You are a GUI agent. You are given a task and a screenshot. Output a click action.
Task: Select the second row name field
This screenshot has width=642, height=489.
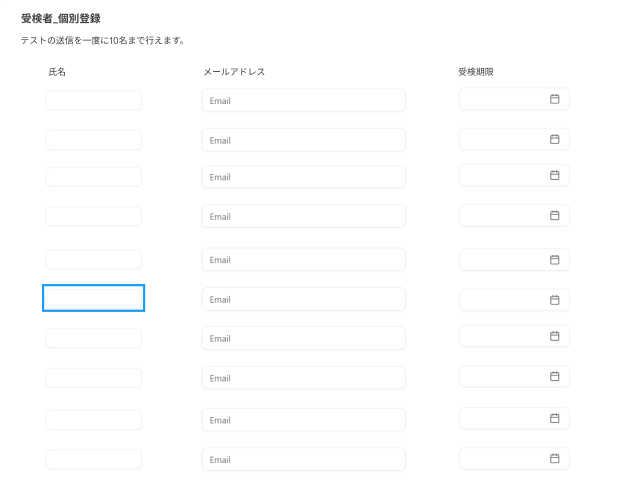(x=93, y=140)
